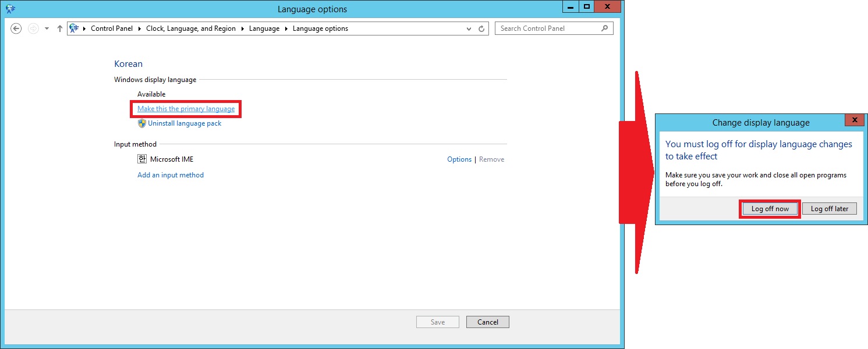Go to Language breadcrumb item
Viewport: 868px width, 349px height.
pos(264,29)
